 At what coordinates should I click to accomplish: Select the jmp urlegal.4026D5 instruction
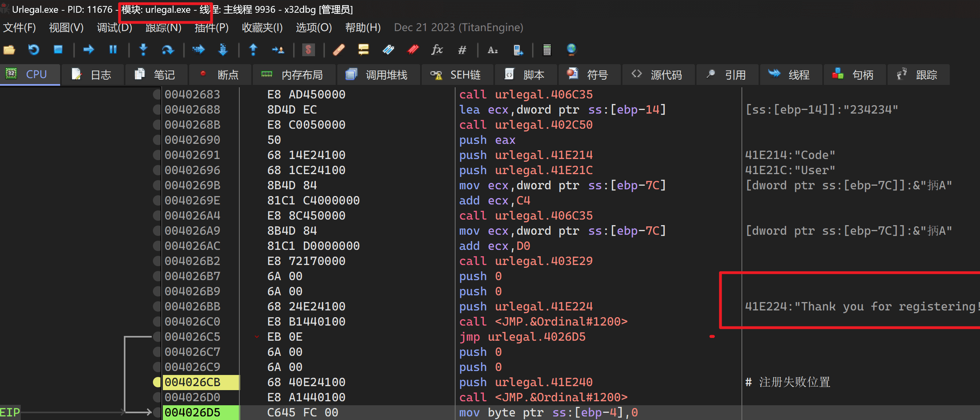pos(522,337)
